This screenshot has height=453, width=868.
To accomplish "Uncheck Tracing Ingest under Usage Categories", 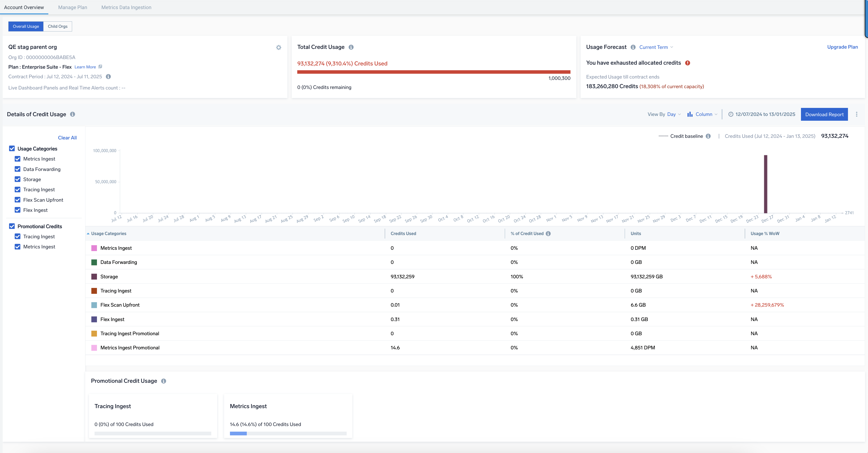I will point(18,189).
